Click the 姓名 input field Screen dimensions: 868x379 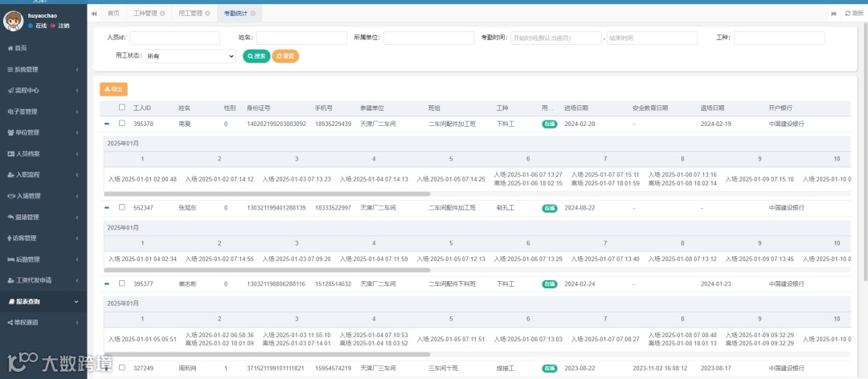point(301,39)
